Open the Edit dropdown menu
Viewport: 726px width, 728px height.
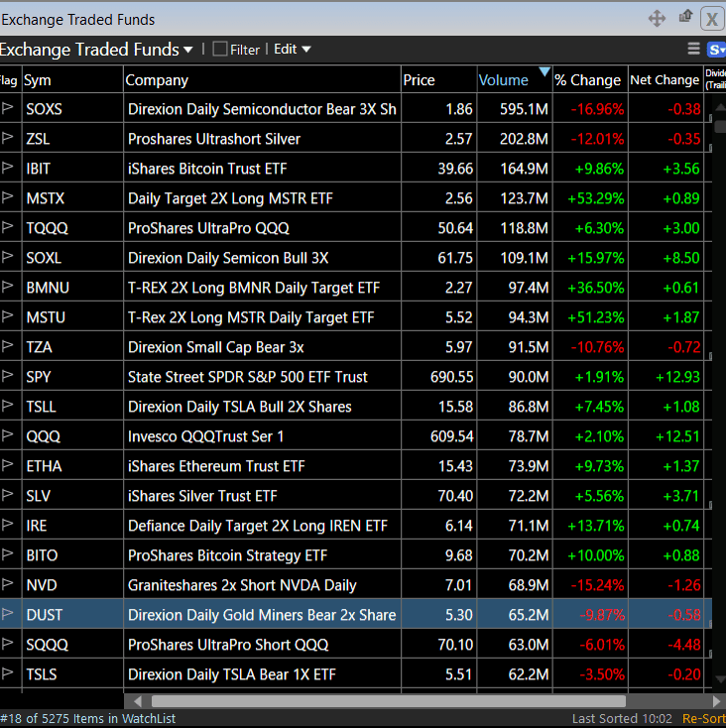coord(292,50)
